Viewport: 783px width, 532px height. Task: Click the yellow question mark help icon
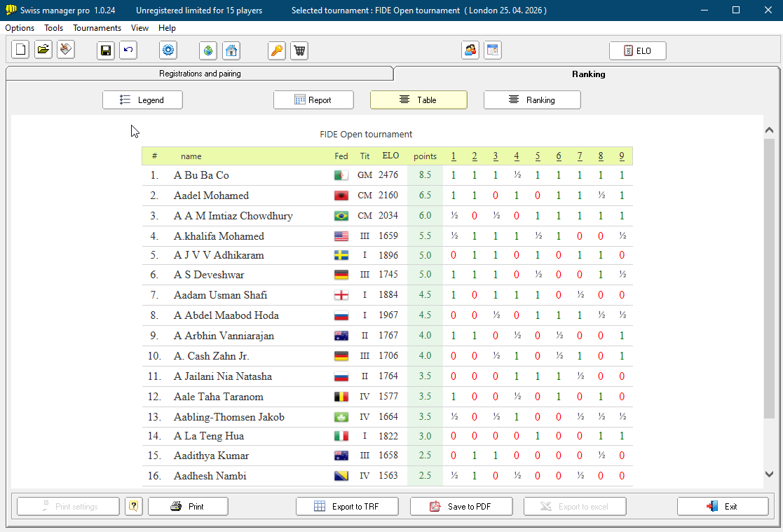pos(134,506)
